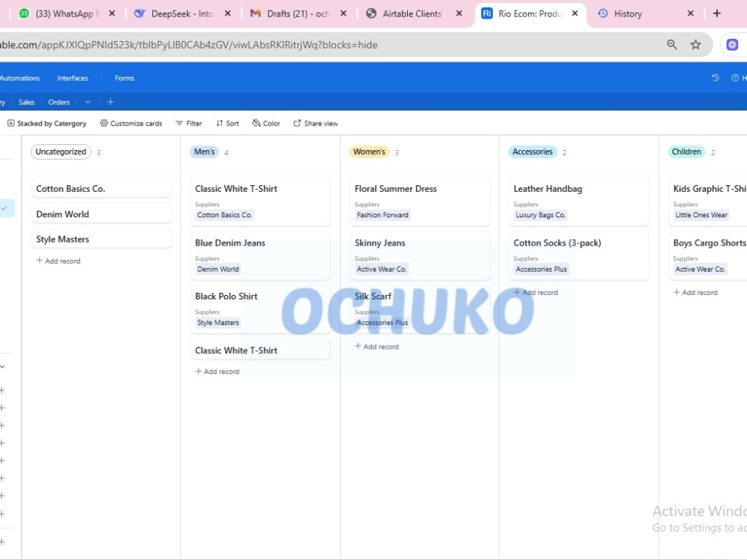This screenshot has height=560, width=747.
Task: Open the Leather Handbag card
Action: click(x=579, y=202)
